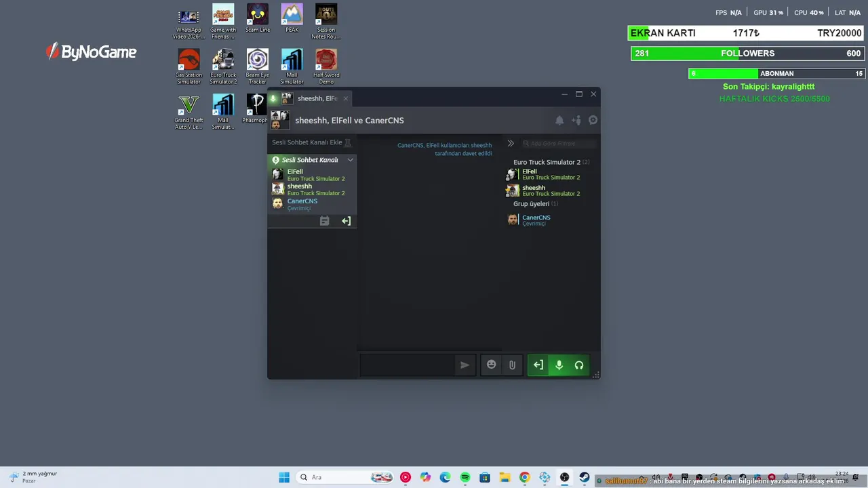Open the Grand Theft Auto V desktop shortcut
Screen dimensions: 868x488
click(189, 112)
